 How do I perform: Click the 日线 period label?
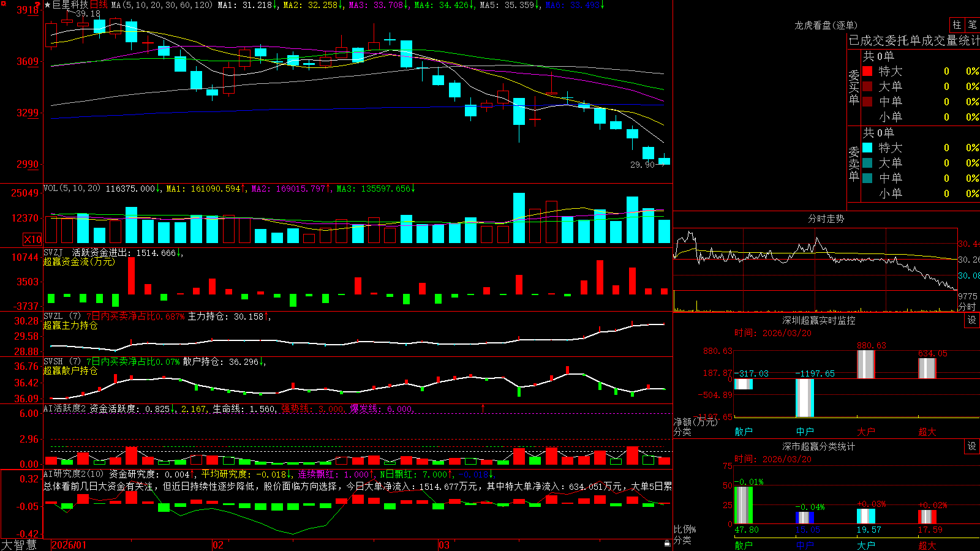[99, 5]
